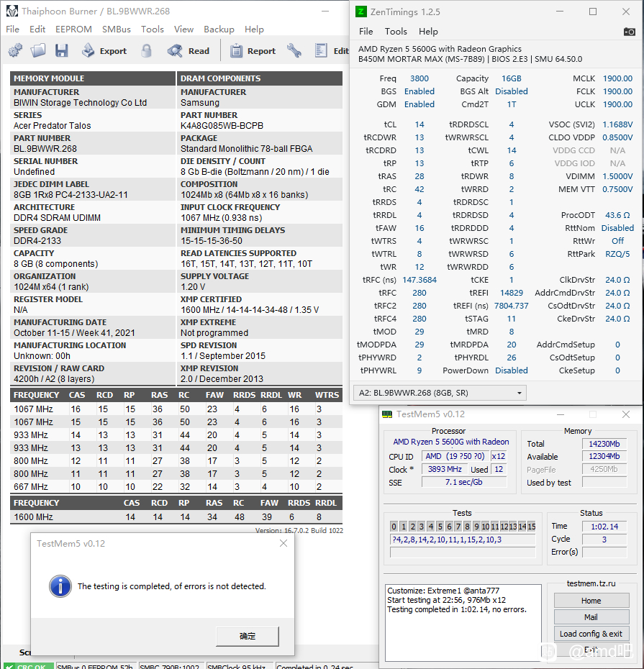Screen dimensions: 644x669
Task: Click the Thaiphoon Burner title bar app icon
Action: 12,11
